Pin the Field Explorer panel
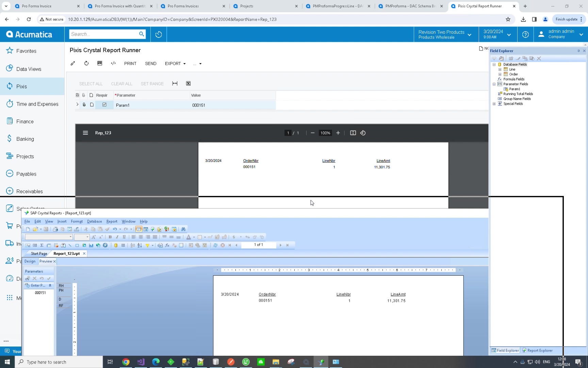588x368 pixels. click(x=578, y=51)
